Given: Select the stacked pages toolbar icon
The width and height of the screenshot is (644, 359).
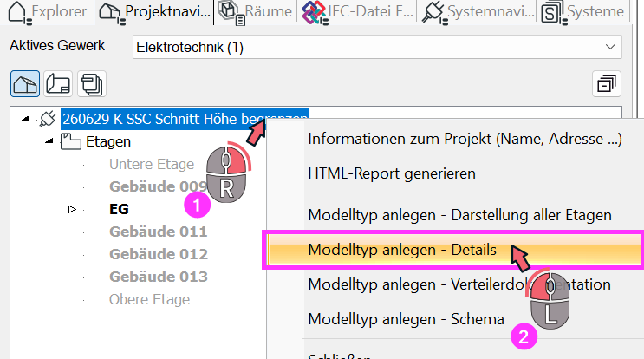Looking at the screenshot, I should (92, 84).
